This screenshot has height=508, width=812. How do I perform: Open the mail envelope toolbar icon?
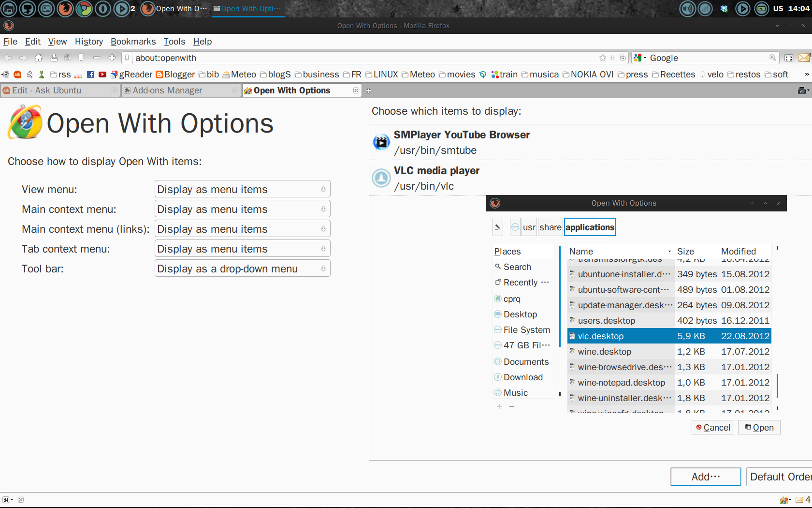(x=804, y=58)
